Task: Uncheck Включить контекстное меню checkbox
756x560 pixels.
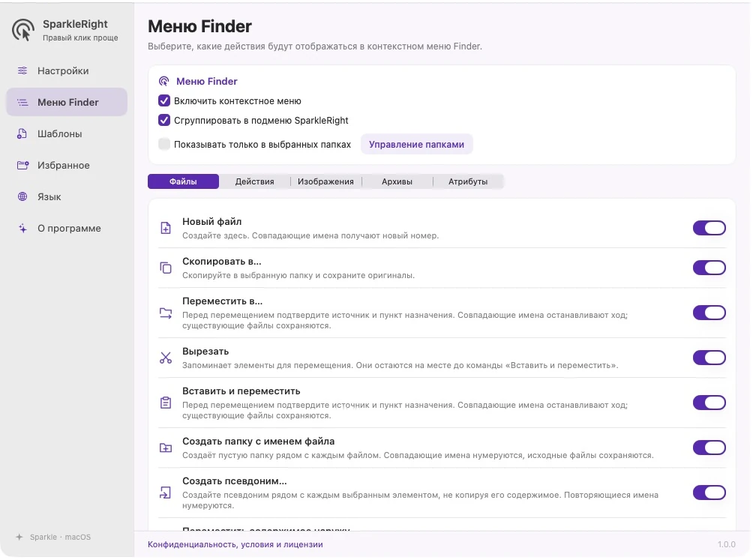Action: [x=164, y=100]
